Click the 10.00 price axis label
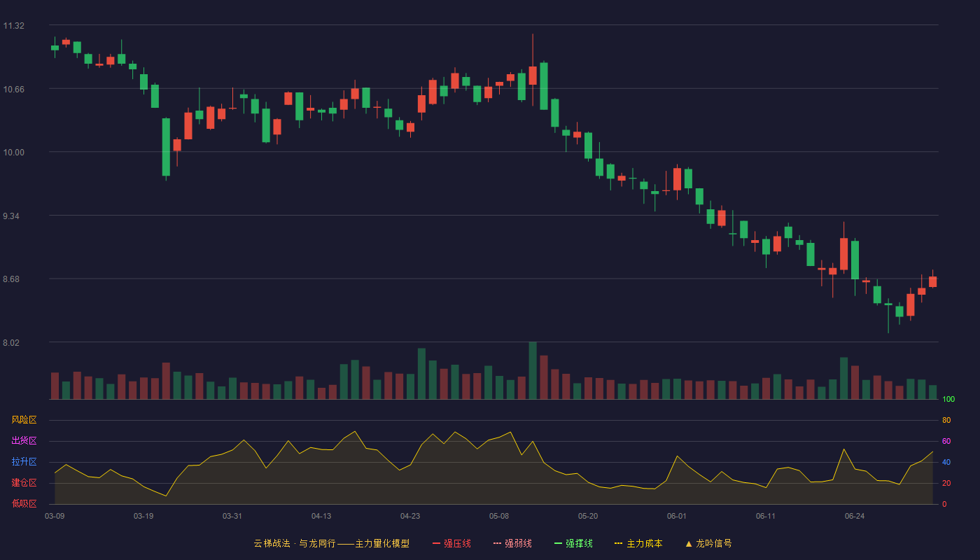The width and height of the screenshot is (980, 560). pos(13,153)
